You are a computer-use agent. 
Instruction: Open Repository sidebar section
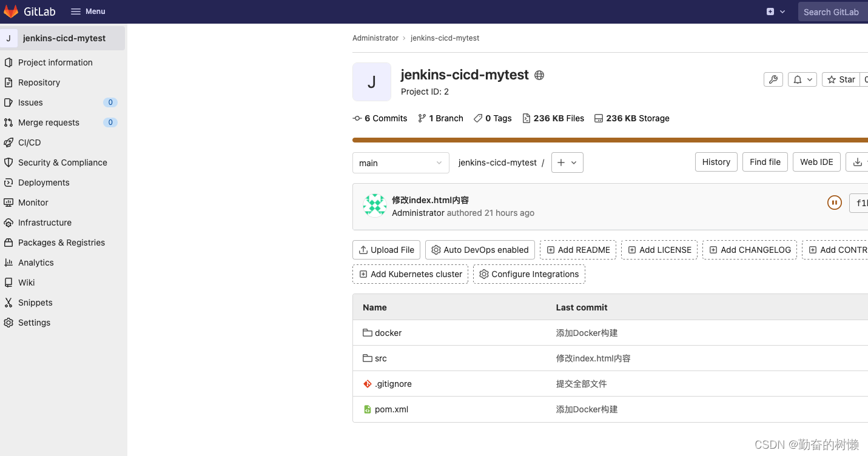(x=39, y=82)
